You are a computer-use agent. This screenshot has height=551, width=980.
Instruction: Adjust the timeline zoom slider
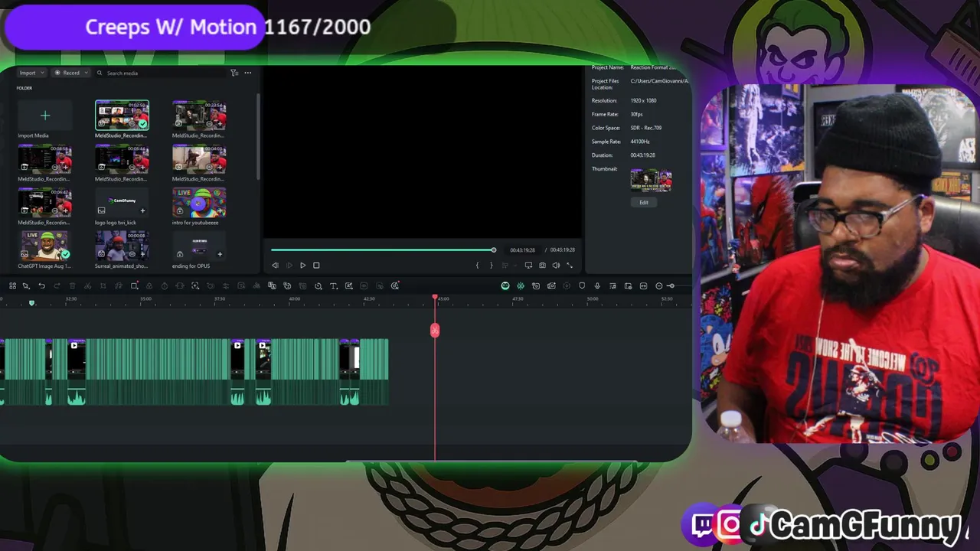click(671, 286)
